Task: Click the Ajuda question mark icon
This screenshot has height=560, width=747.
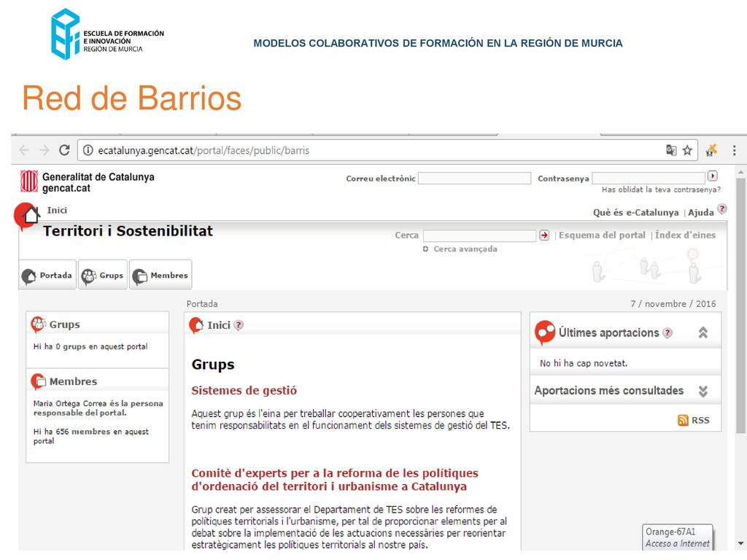Action: tap(722, 209)
